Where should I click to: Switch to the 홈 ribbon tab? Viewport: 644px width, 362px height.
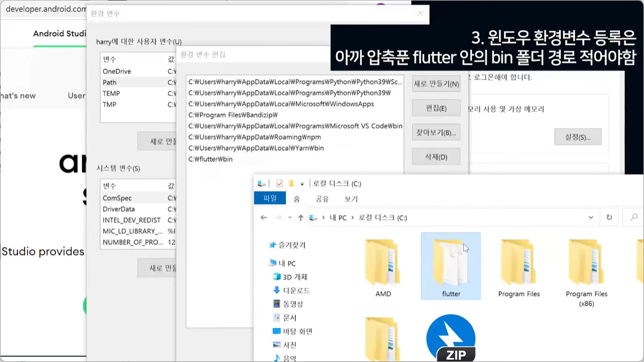click(296, 199)
